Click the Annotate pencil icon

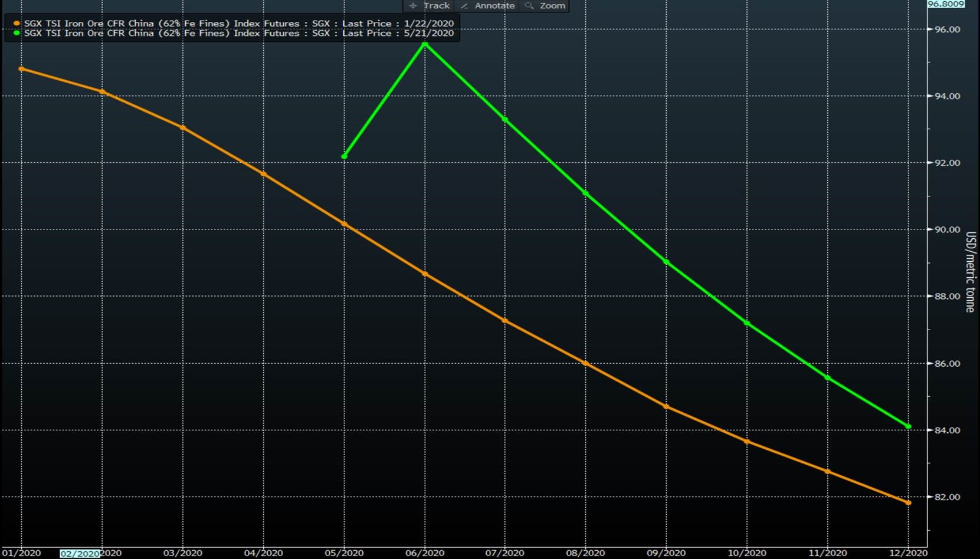pyautogui.click(x=464, y=5)
